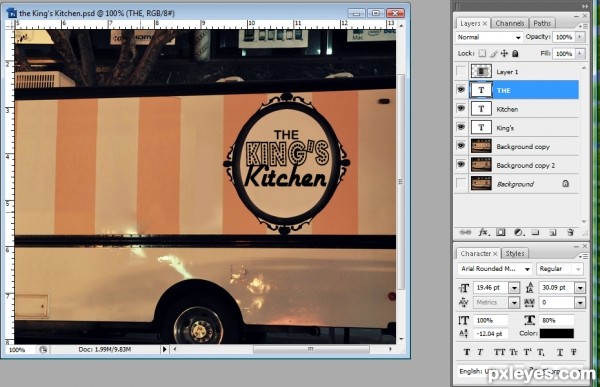
Task: Hide the Kitchen text layer
Action: [461, 109]
